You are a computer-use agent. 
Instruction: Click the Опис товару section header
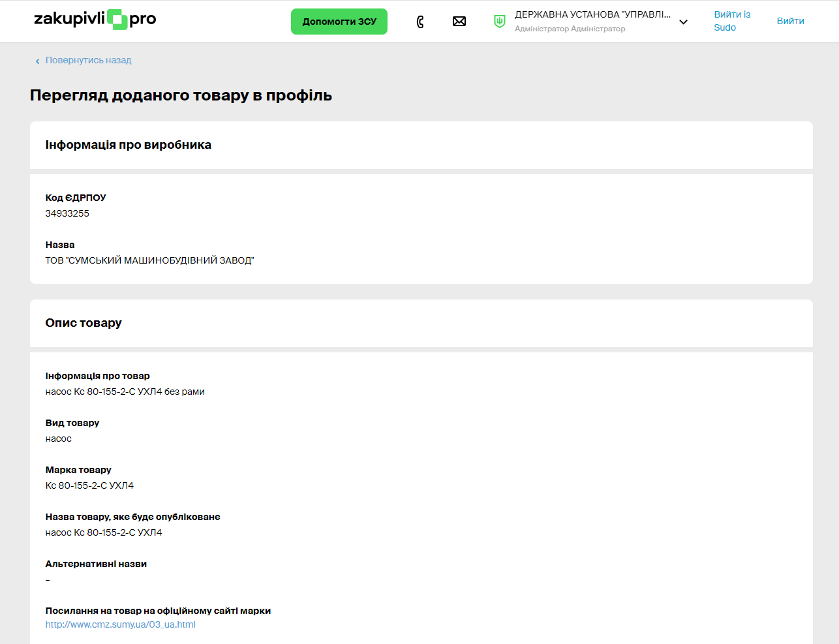(x=84, y=323)
